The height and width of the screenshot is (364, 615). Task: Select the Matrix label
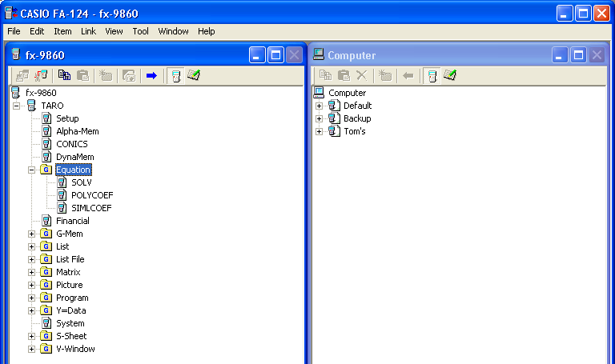[x=68, y=272]
